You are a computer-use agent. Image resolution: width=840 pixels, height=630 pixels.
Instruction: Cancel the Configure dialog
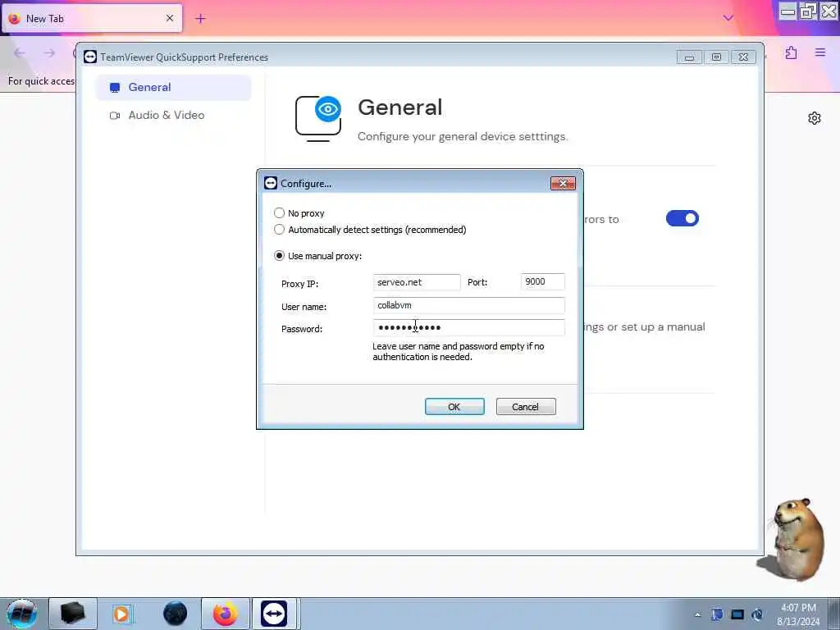(x=526, y=407)
